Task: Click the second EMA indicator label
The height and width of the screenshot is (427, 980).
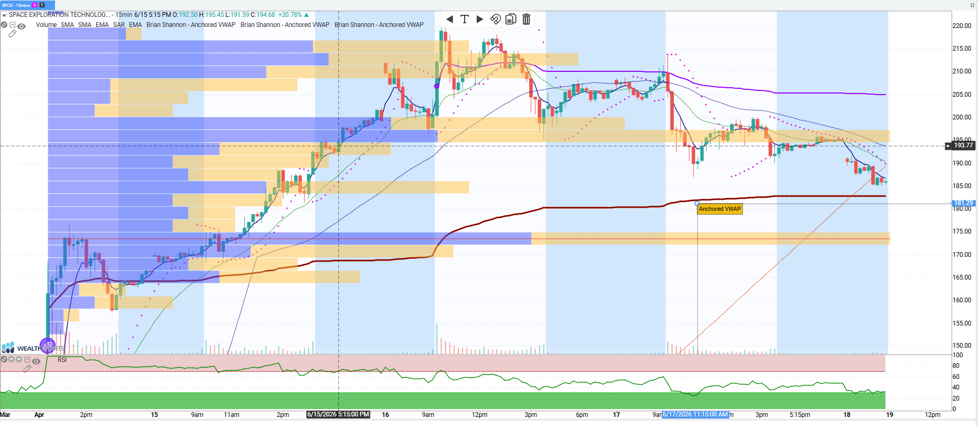Action: 135,25
